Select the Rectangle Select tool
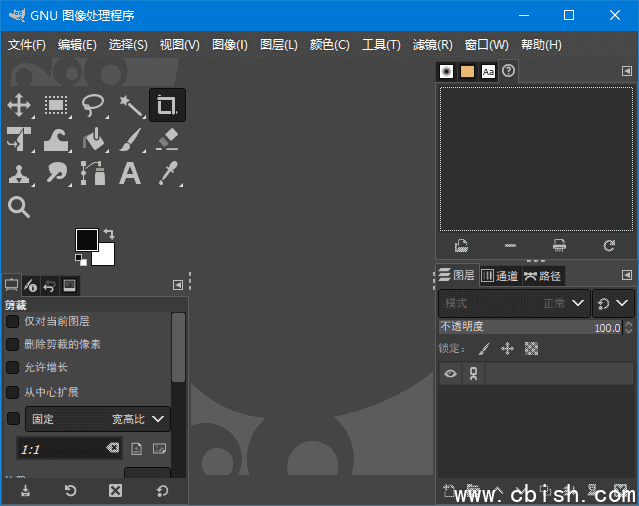This screenshot has height=506, width=639. tap(56, 105)
